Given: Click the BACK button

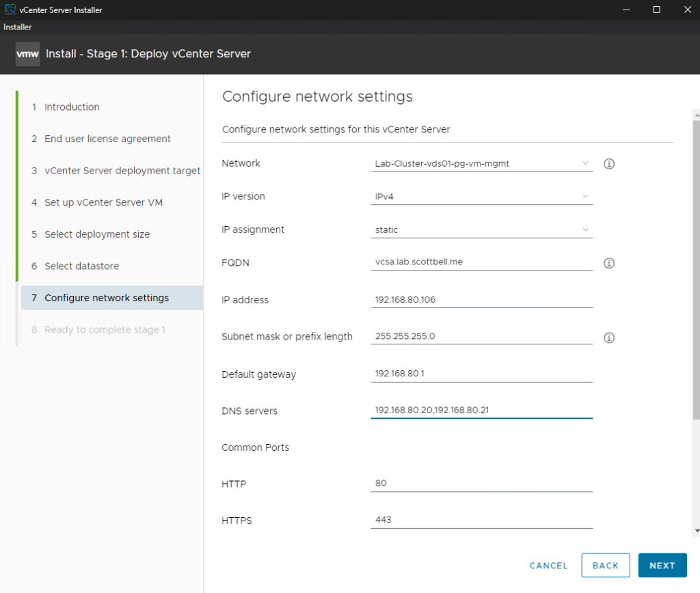Looking at the screenshot, I should click(x=605, y=566).
